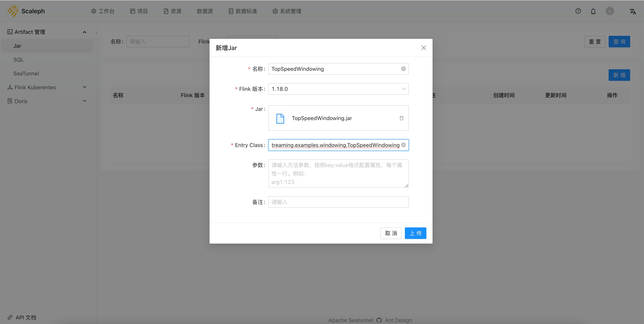Click the TopSpeedWindowing.jar file icon

(x=280, y=118)
